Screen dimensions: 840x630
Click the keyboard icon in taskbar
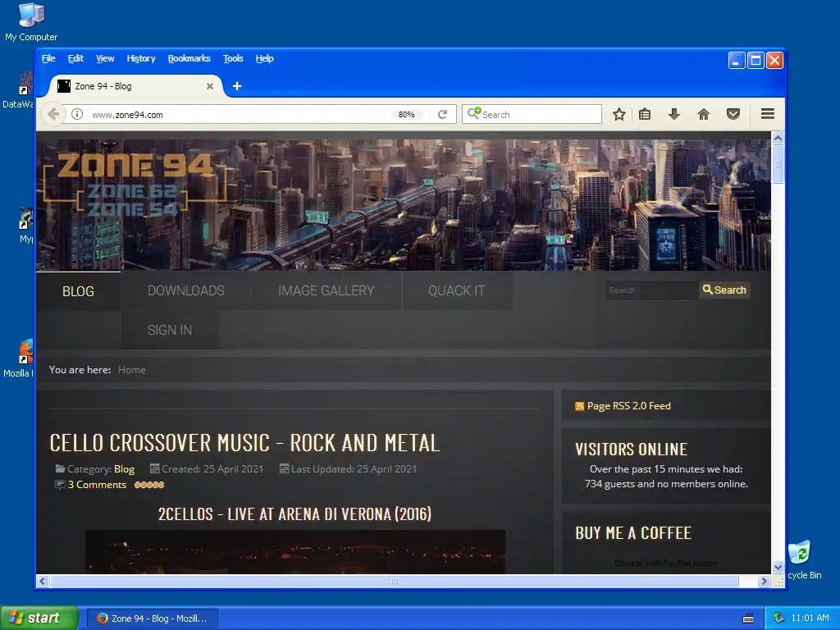tap(748, 619)
